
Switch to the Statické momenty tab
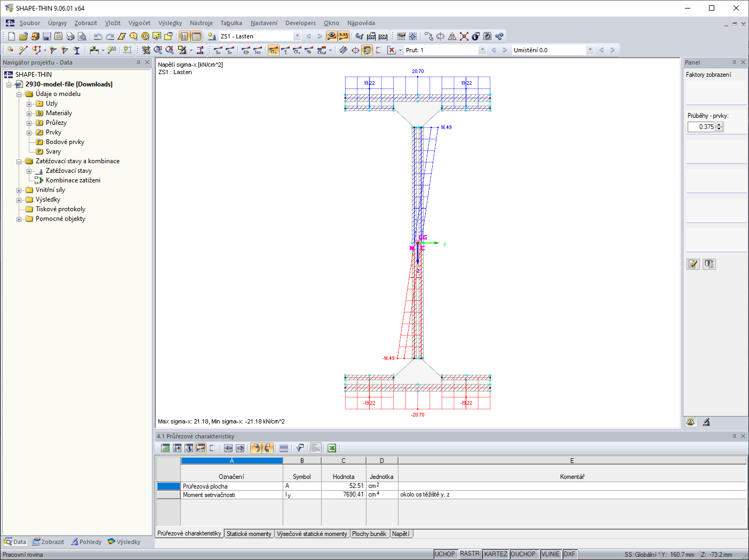(x=249, y=534)
